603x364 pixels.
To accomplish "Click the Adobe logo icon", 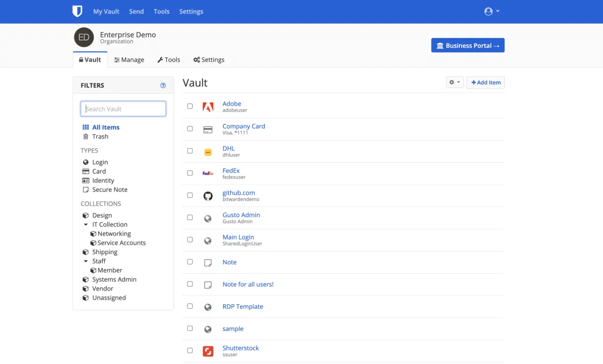I will click(208, 107).
